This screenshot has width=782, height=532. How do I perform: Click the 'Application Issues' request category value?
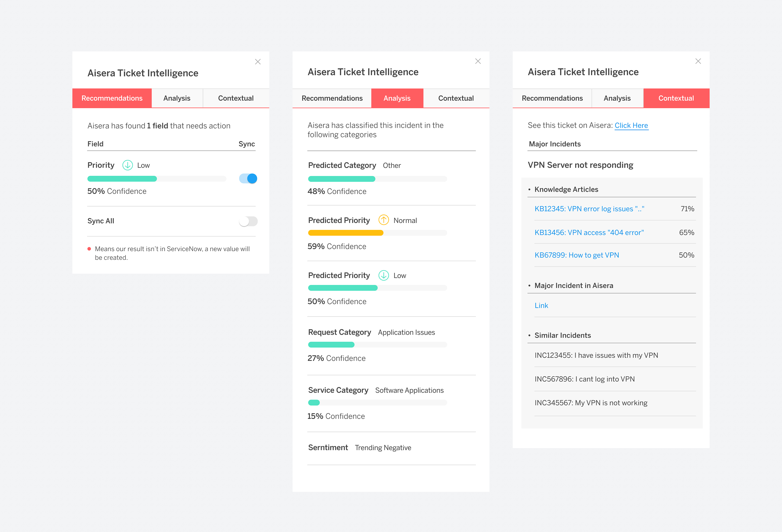406,332
